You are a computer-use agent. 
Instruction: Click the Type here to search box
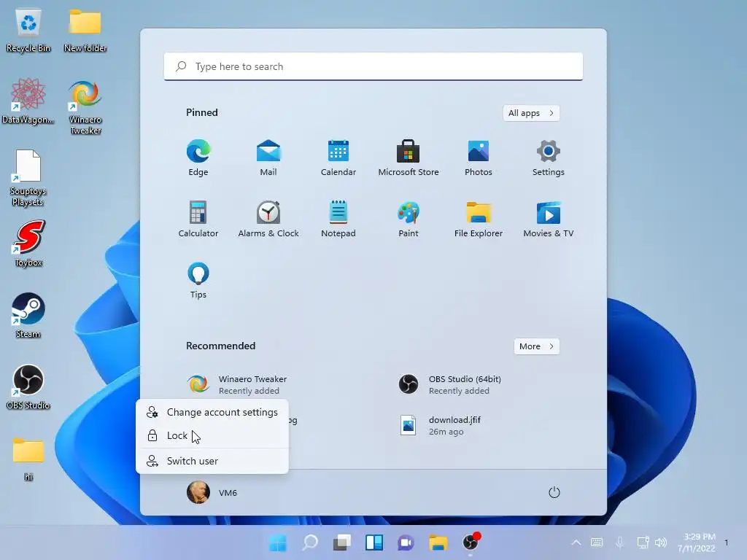tap(373, 66)
